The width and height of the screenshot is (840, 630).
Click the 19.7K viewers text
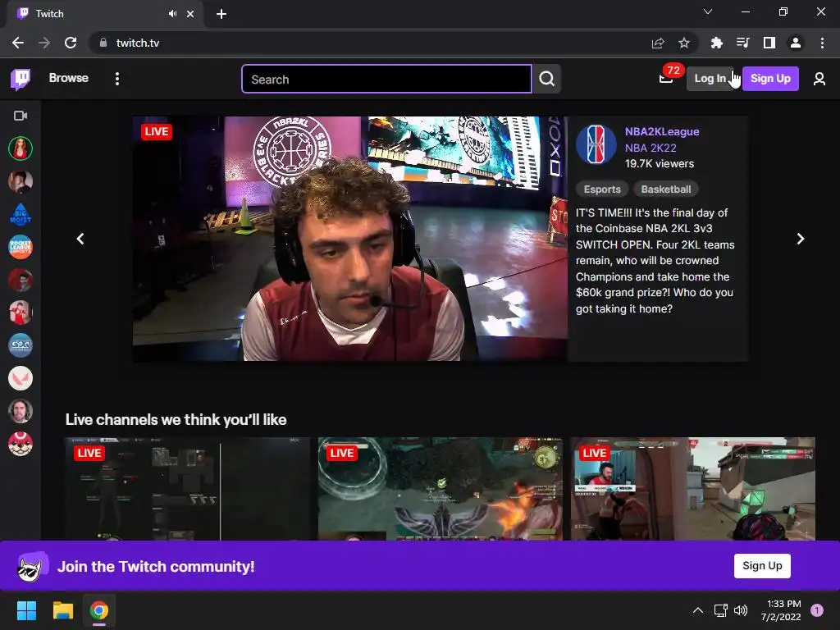click(659, 164)
